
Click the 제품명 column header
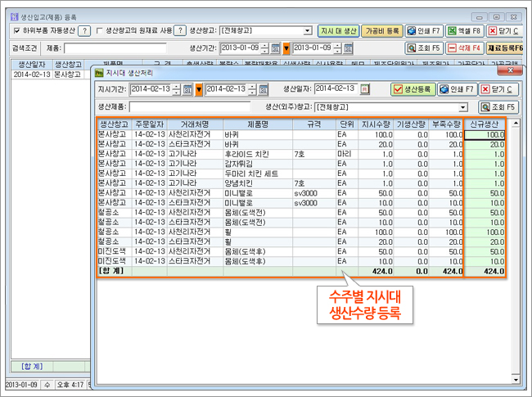click(258, 124)
